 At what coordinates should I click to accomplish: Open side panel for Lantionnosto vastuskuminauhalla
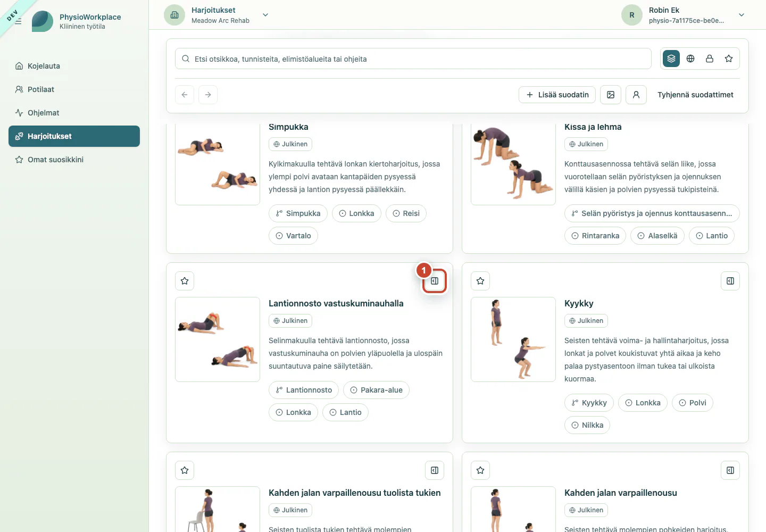coord(435,281)
